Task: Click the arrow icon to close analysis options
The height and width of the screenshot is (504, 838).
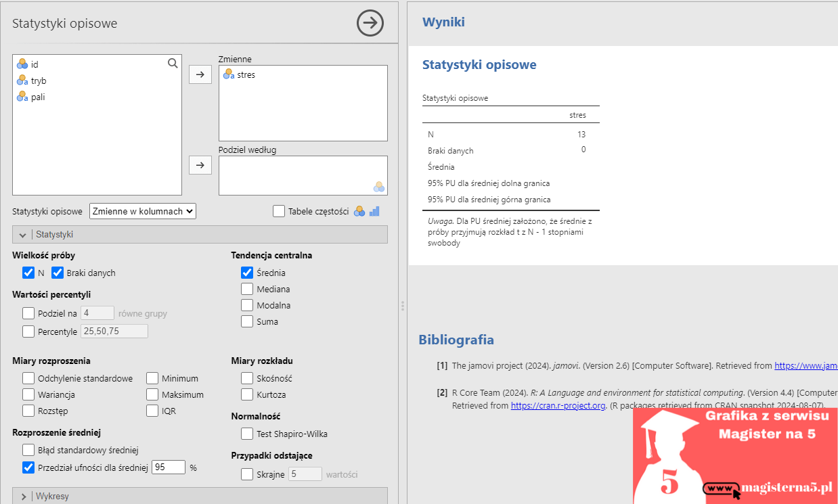Action: 370,24
